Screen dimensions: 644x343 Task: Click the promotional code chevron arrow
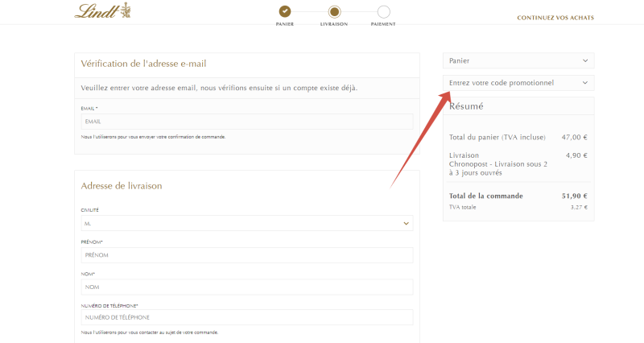click(585, 83)
